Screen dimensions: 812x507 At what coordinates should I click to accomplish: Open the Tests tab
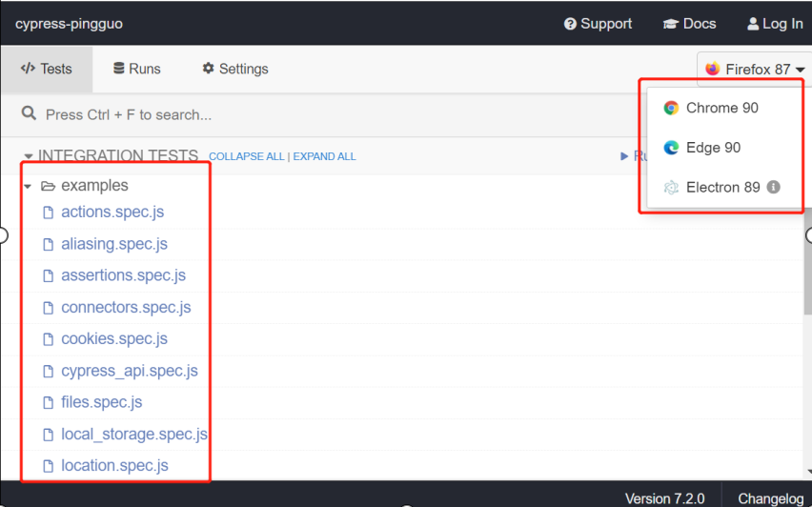(47, 69)
